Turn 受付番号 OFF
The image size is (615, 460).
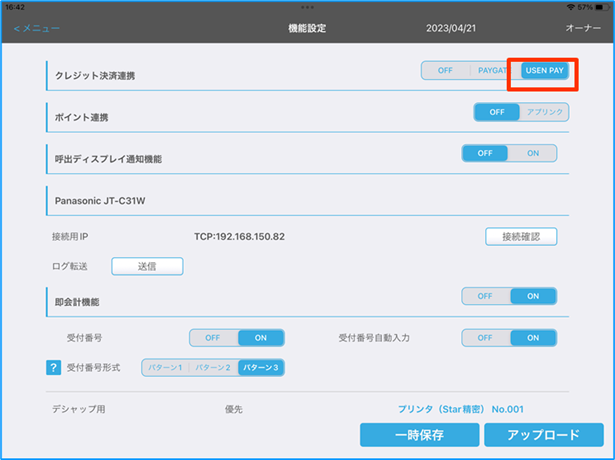pyautogui.click(x=213, y=338)
